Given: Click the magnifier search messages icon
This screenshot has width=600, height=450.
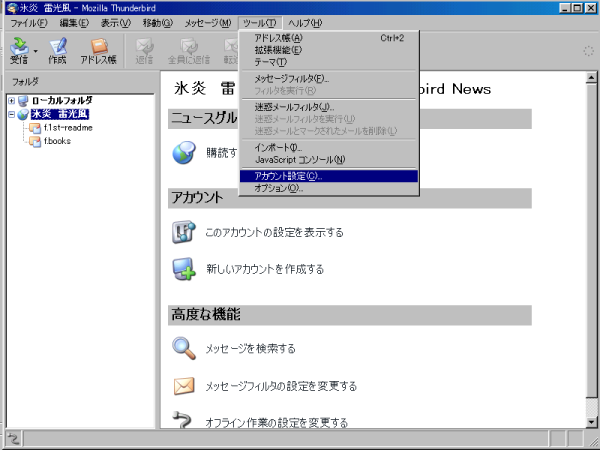Looking at the screenshot, I should click(184, 348).
